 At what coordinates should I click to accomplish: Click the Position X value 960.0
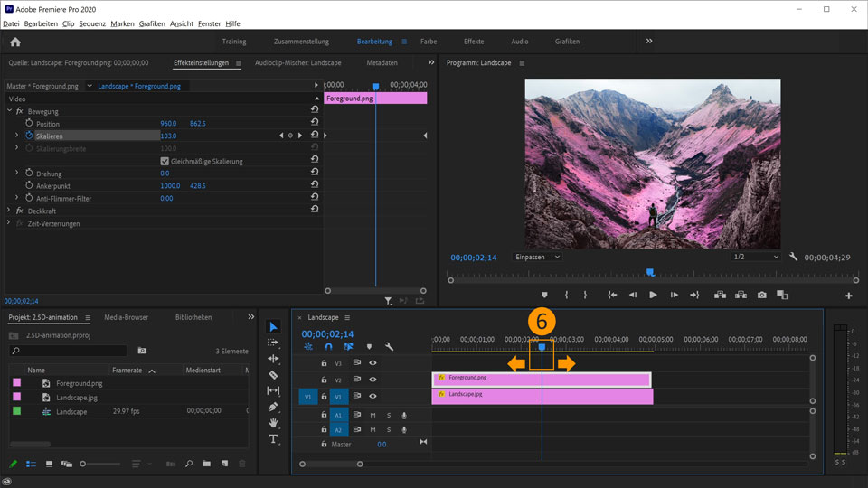[x=169, y=123]
